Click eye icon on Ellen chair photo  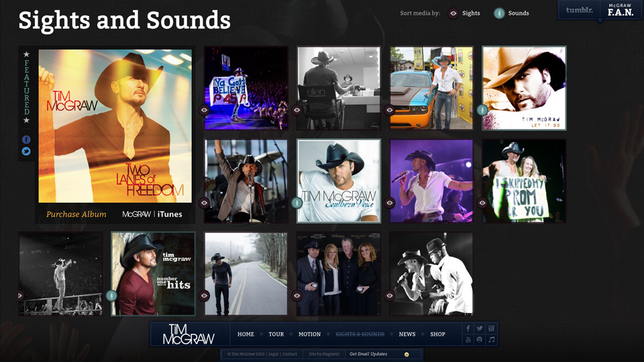[297, 110]
